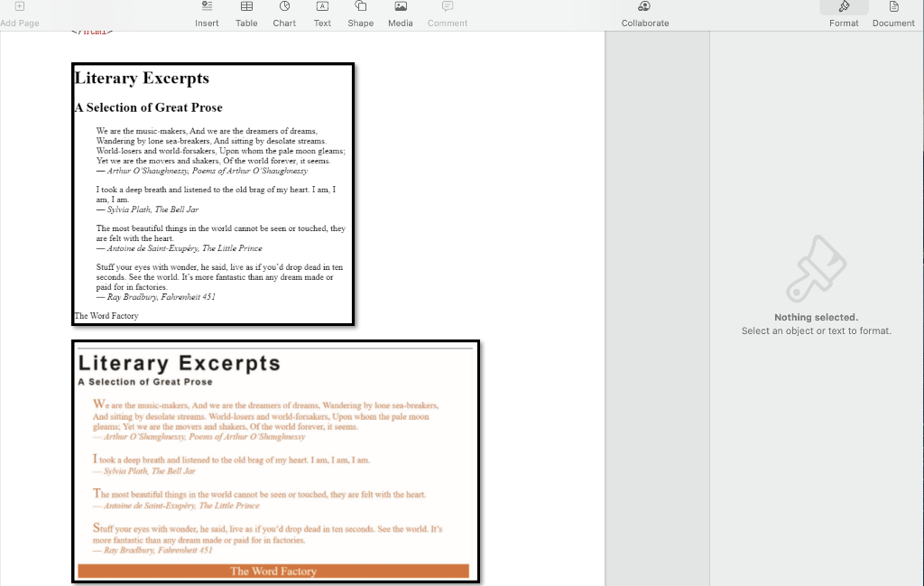Click 'The Word Factory' plain footer text

tap(106, 316)
